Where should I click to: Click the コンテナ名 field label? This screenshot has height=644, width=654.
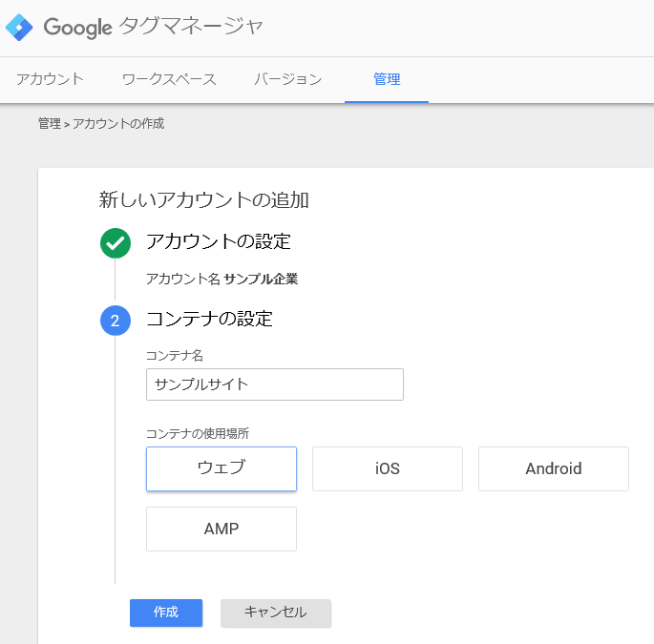175,356
